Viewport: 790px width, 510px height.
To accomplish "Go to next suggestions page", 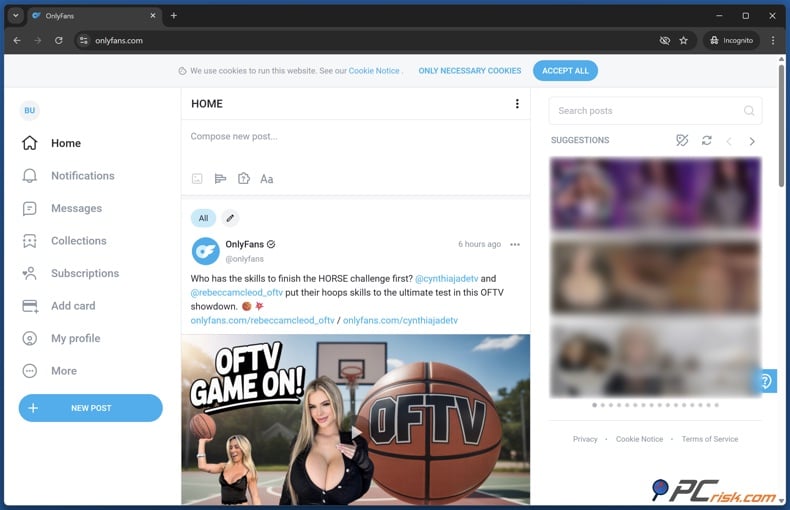I will (x=752, y=142).
